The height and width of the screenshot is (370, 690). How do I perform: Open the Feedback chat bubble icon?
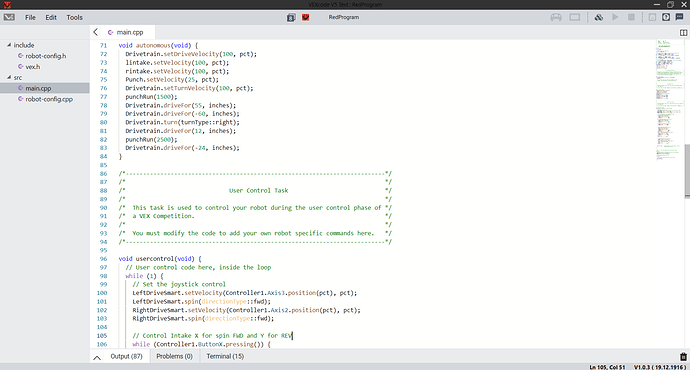(679, 17)
